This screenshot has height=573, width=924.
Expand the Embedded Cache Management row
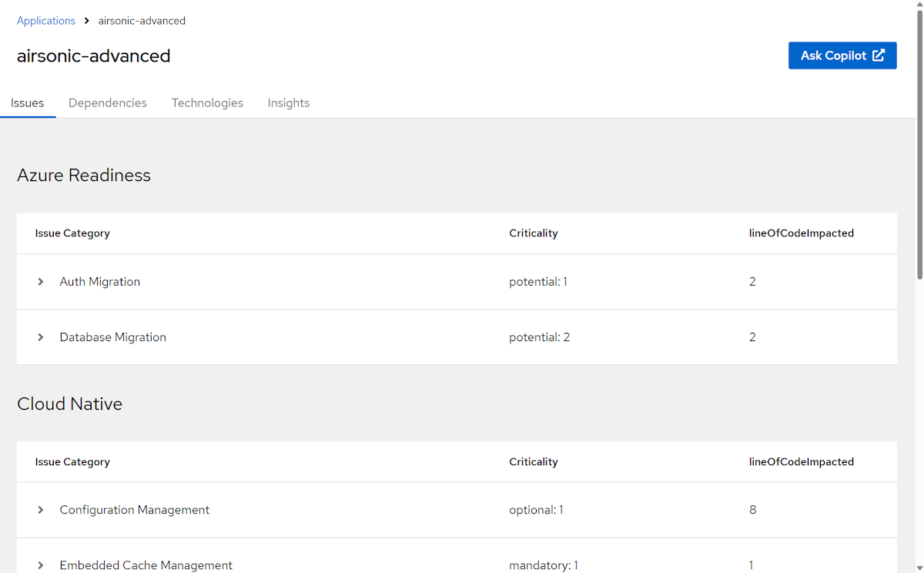click(41, 565)
